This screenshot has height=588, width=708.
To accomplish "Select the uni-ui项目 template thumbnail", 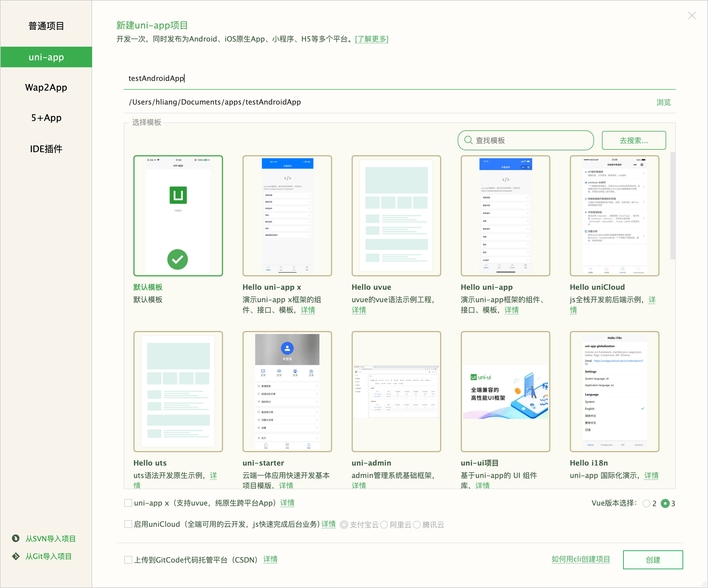I will click(x=505, y=391).
